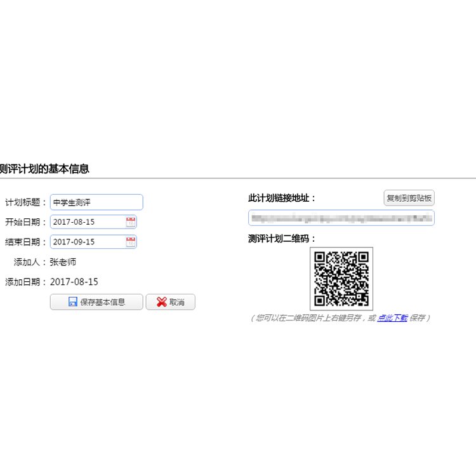Download QR code via 点此下载 link

click(392, 318)
